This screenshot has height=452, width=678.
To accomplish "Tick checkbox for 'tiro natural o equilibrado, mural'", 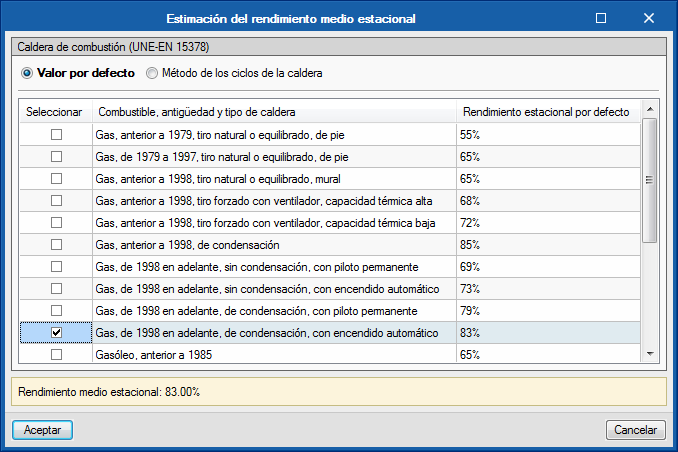I will (x=56, y=179).
